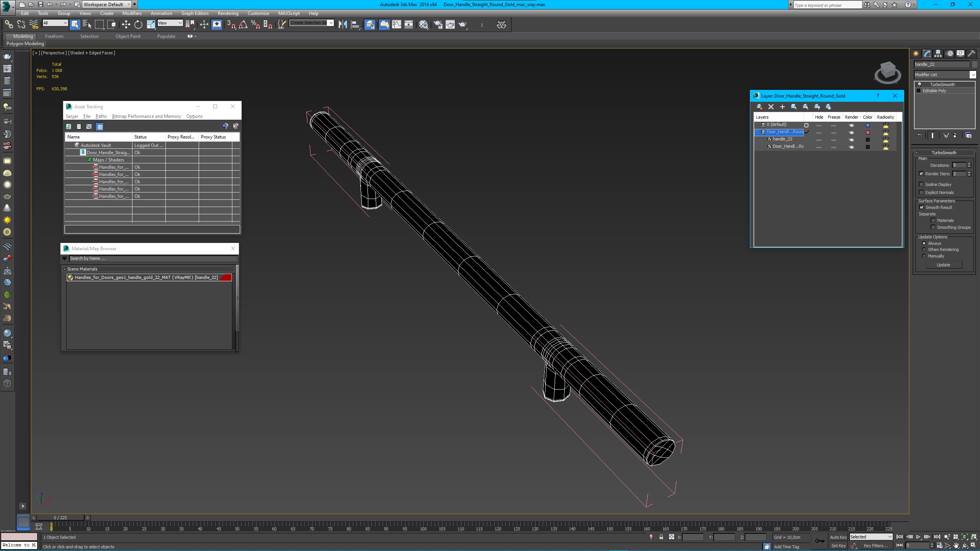Toggle selection lock padlock icon
The width and height of the screenshot is (980, 551).
[661, 537]
